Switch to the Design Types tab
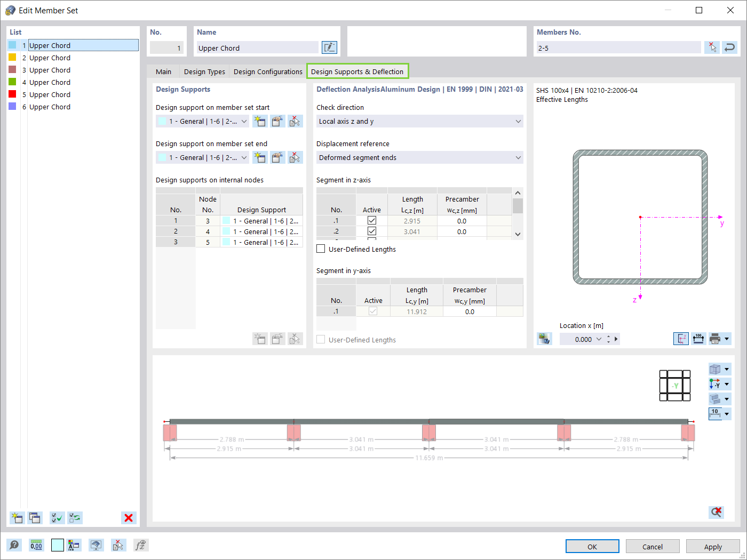 coord(204,71)
